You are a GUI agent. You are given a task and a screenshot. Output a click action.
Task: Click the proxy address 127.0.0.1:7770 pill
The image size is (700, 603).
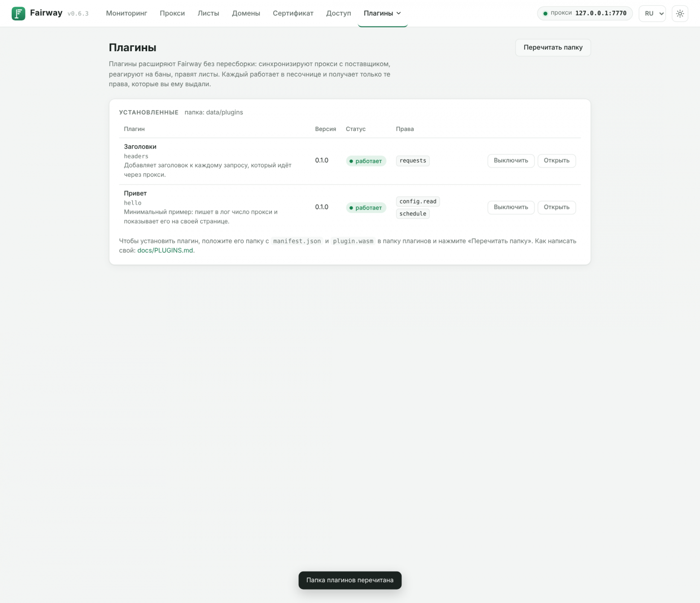click(x=585, y=13)
